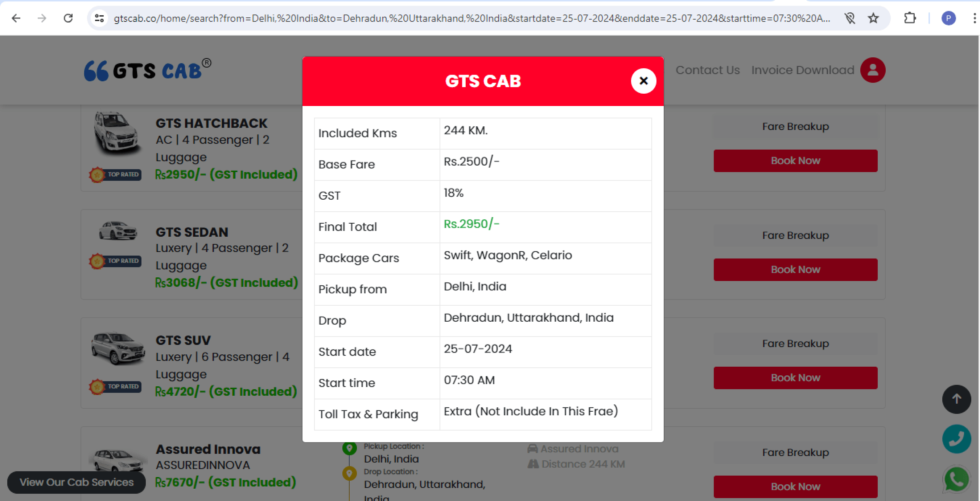Bookmark this page with star icon
The width and height of the screenshot is (980, 501).
coord(873,18)
